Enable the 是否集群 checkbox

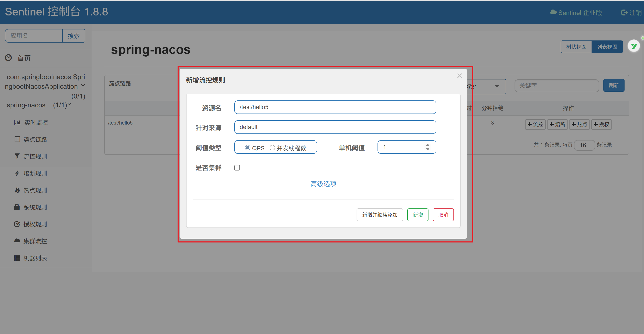click(237, 168)
